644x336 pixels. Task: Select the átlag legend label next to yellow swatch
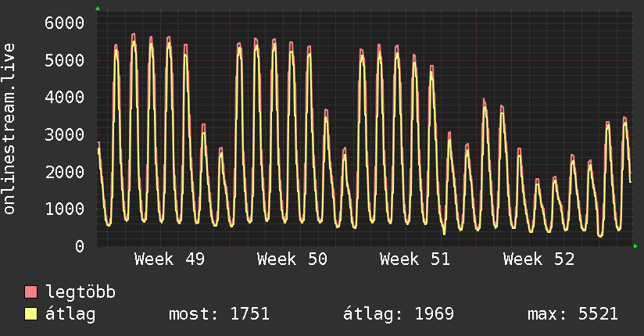click(71, 314)
